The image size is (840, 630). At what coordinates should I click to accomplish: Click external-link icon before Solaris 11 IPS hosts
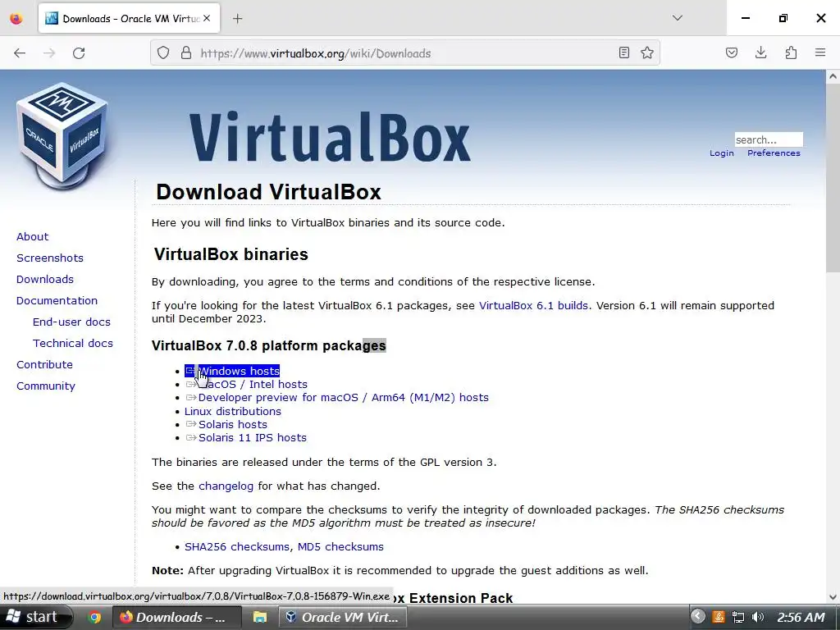coord(191,438)
